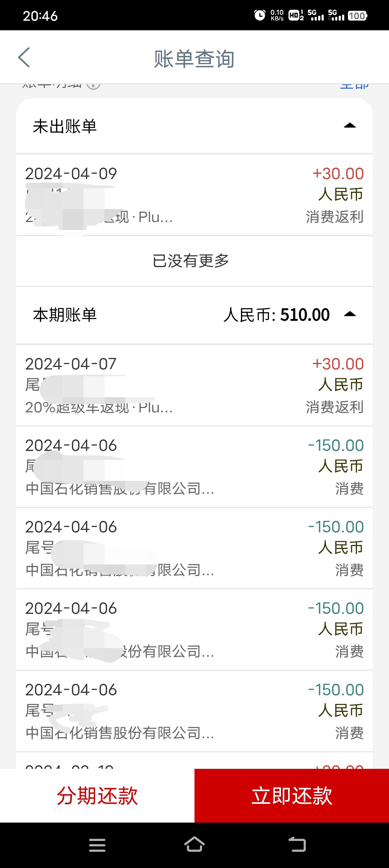Open the 2024-04-07 消费返利 transaction
The height and width of the screenshot is (868, 389).
tap(194, 385)
